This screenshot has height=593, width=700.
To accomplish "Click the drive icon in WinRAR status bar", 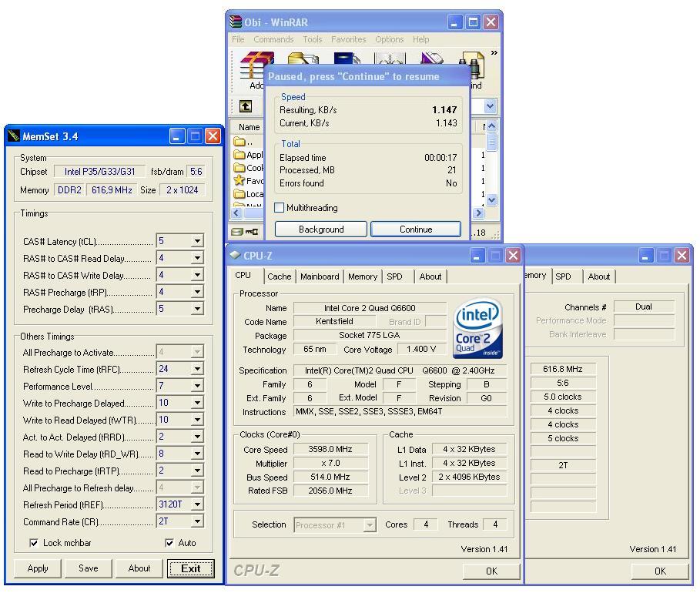I will click(x=237, y=232).
